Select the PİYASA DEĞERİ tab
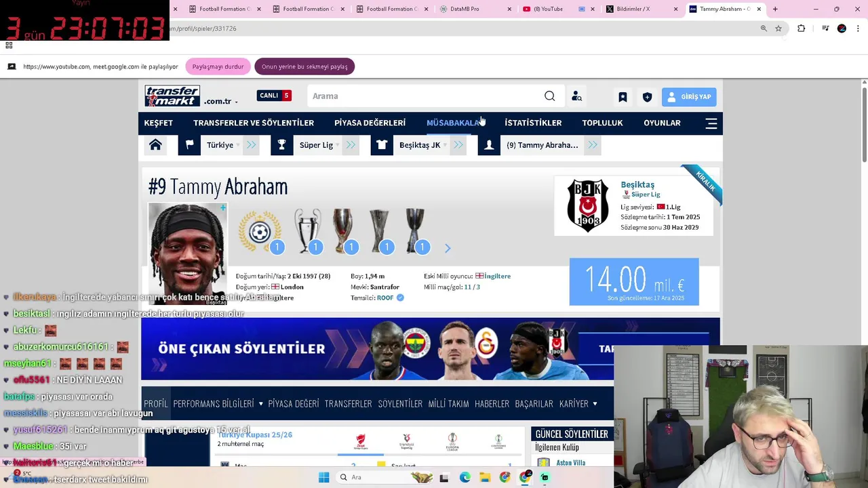 point(294,404)
